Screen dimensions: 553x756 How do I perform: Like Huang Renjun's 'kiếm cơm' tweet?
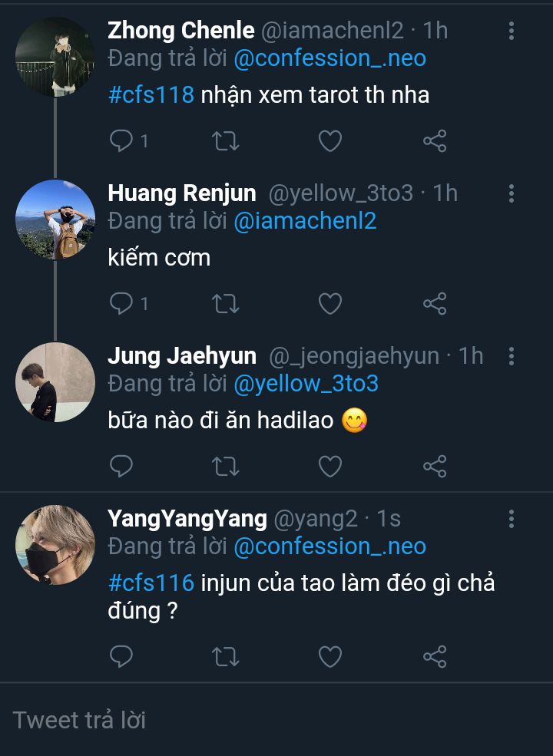pyautogui.click(x=330, y=304)
